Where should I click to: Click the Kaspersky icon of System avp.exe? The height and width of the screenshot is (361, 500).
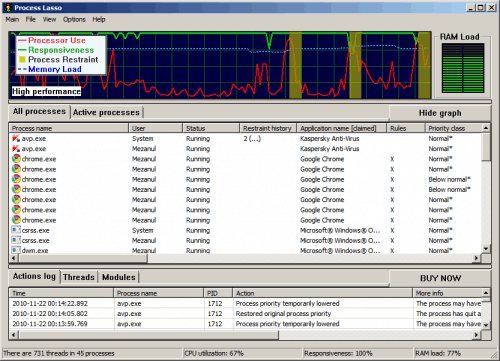coord(16,138)
